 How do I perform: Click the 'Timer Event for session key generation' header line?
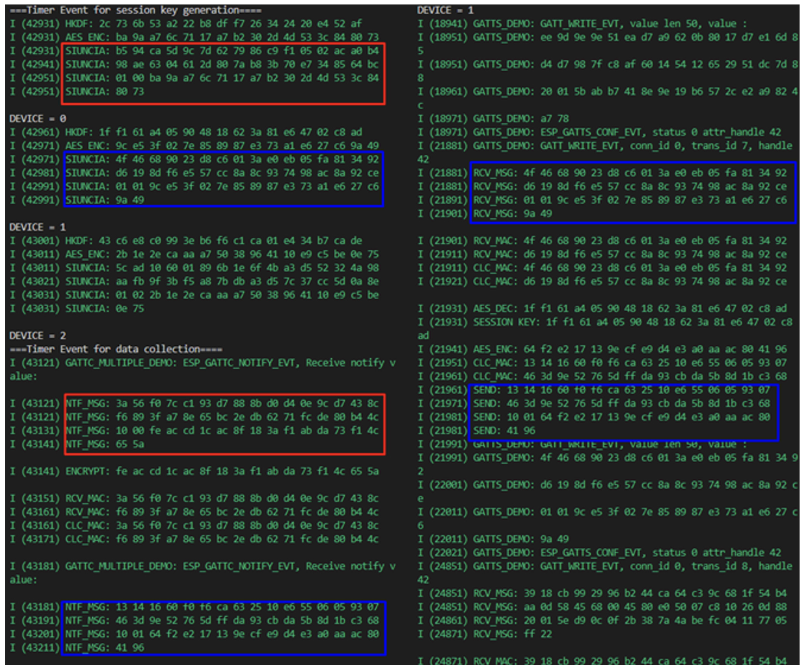(136, 10)
